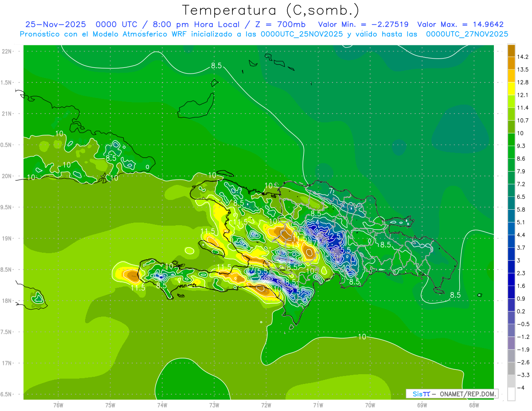Click the 'SisTT - ONAMET/REP.DOM.' credit box
Screen dimensions: 532x411
pos(452,394)
